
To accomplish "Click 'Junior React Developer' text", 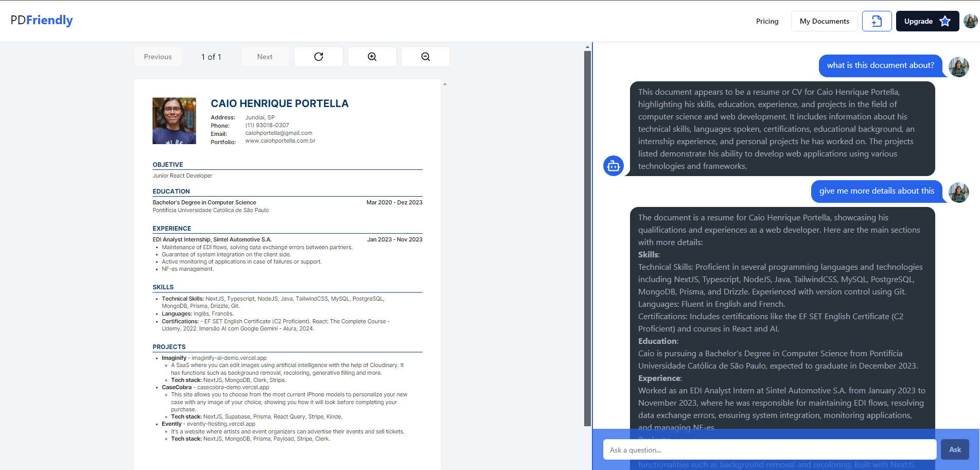I will (x=183, y=176).
